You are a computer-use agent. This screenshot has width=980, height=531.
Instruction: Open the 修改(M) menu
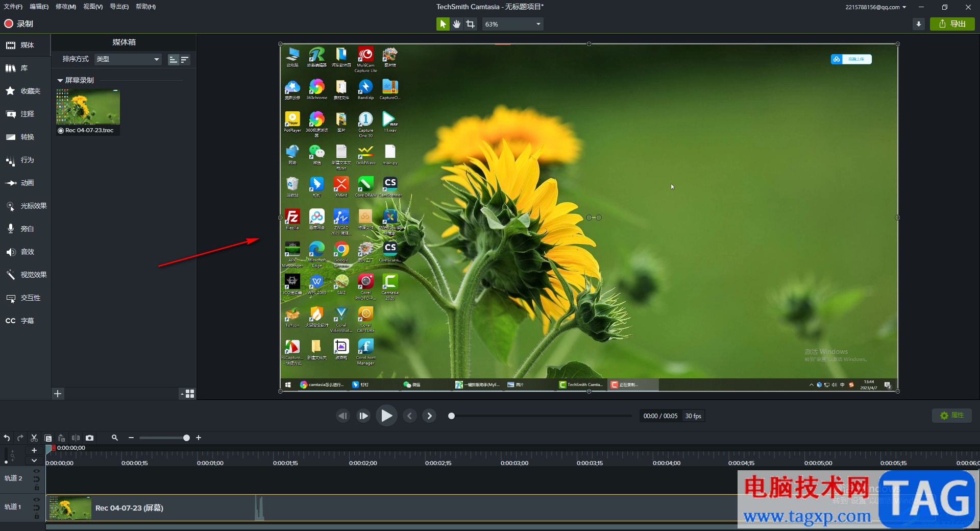[x=66, y=7]
